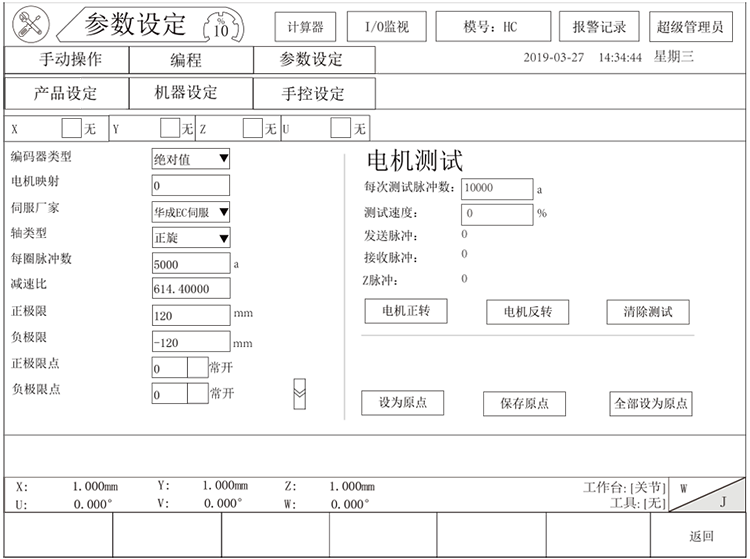
Task: Click the double-chevron scroll down icon
Action: [299, 392]
